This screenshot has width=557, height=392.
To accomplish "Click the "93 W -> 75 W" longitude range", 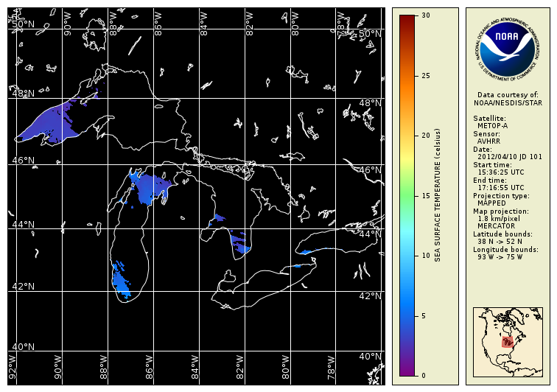I will tap(500, 257).
